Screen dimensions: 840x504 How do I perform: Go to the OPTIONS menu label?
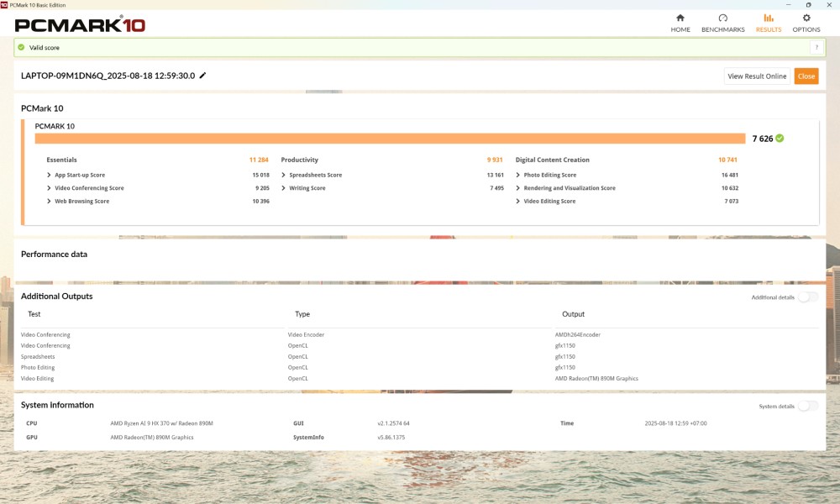click(x=806, y=29)
